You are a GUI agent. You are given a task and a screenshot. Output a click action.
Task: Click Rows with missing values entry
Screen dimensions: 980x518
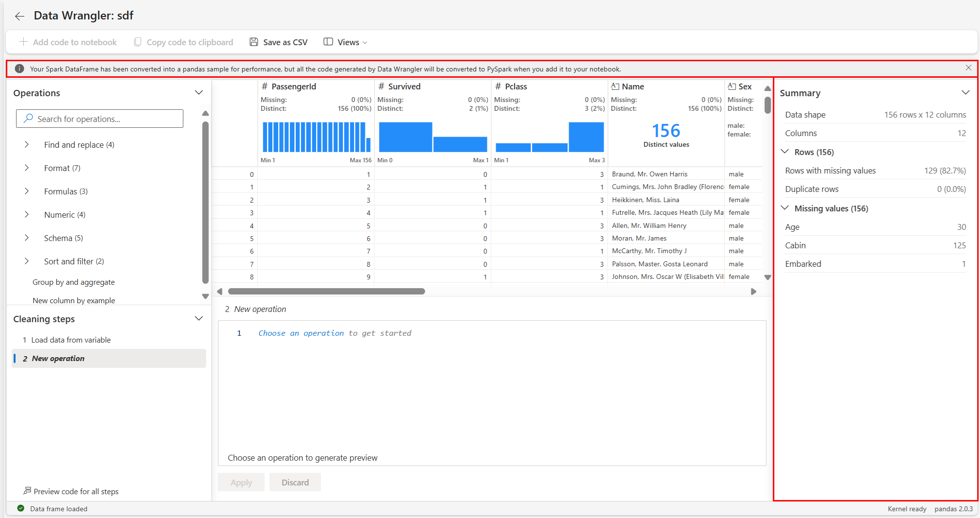click(875, 171)
